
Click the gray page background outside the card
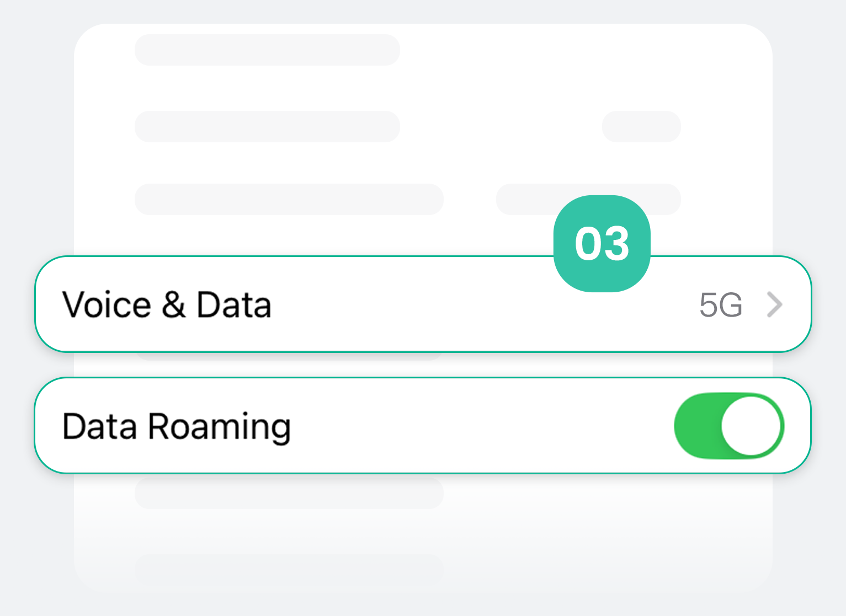click(33, 138)
